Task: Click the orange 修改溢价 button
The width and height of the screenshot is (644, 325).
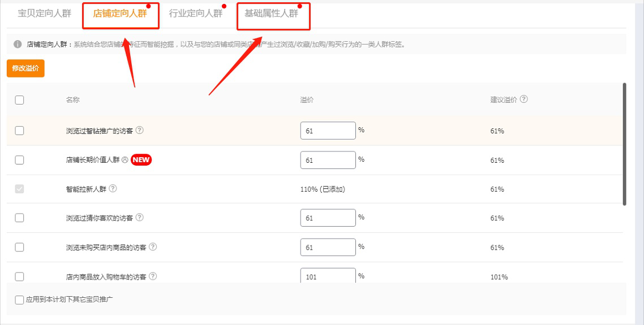Action: (x=25, y=68)
